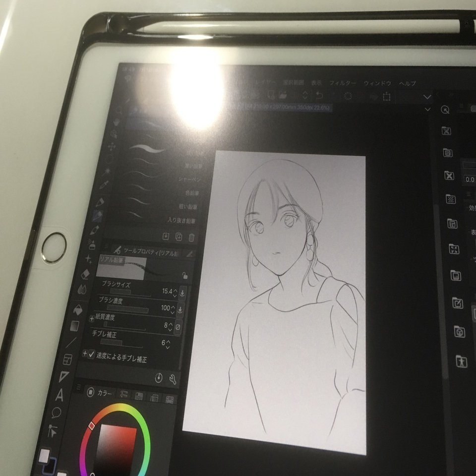
Task: Select the Zoom magnifier tool
Action: [x=120, y=110]
